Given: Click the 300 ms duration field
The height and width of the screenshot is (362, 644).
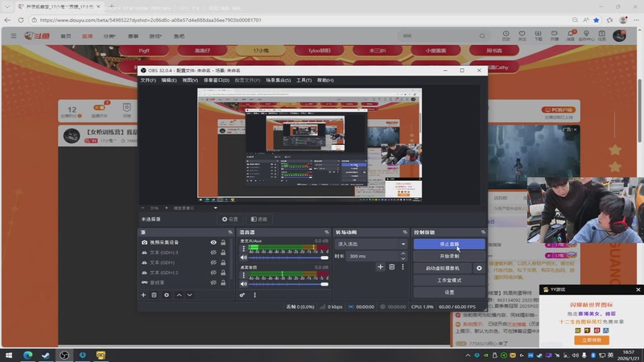Looking at the screenshot, I should tap(373, 256).
